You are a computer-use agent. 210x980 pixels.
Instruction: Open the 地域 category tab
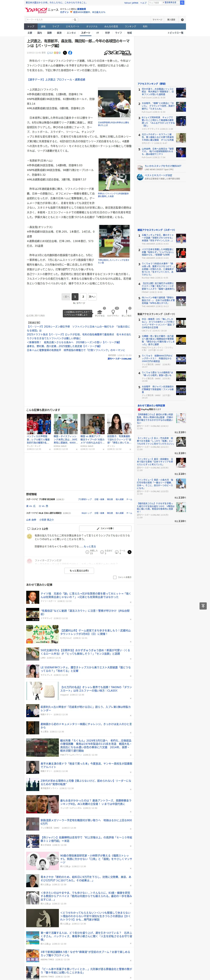click(129, 33)
